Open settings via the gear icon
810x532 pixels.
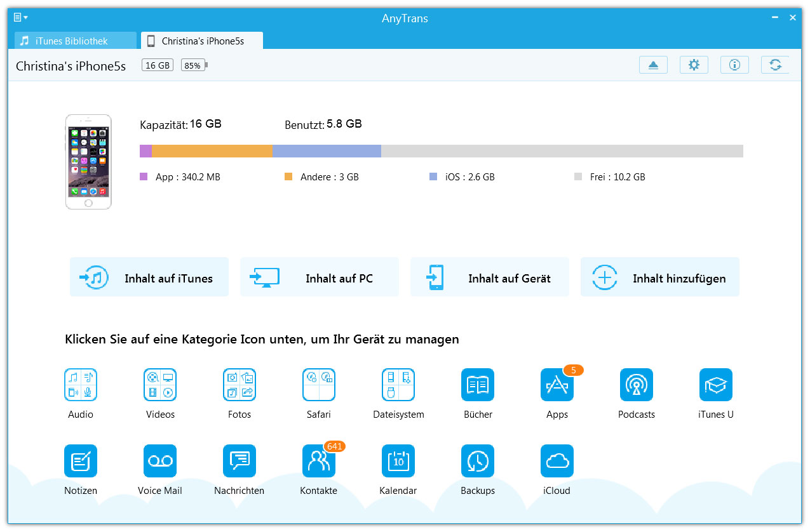694,65
